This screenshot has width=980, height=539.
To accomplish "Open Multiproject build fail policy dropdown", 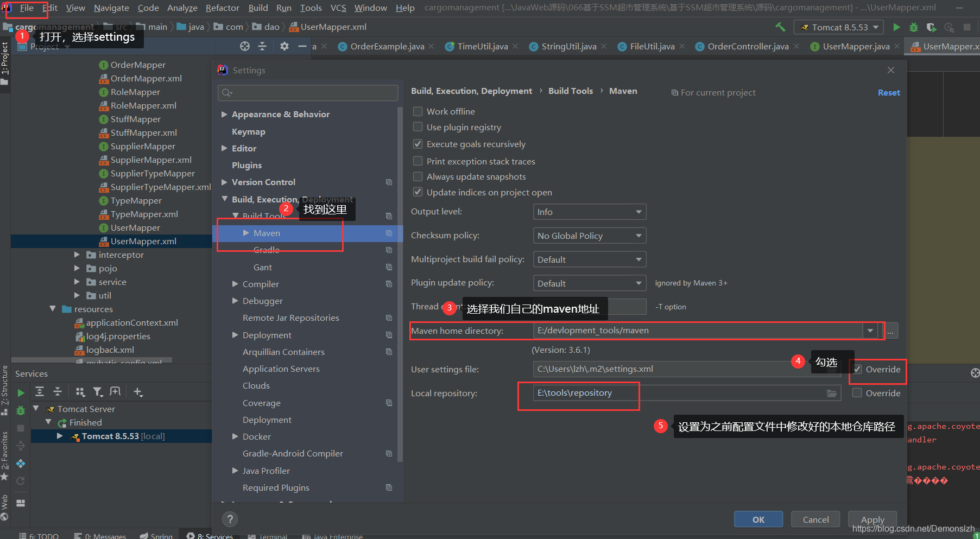I will (x=590, y=259).
